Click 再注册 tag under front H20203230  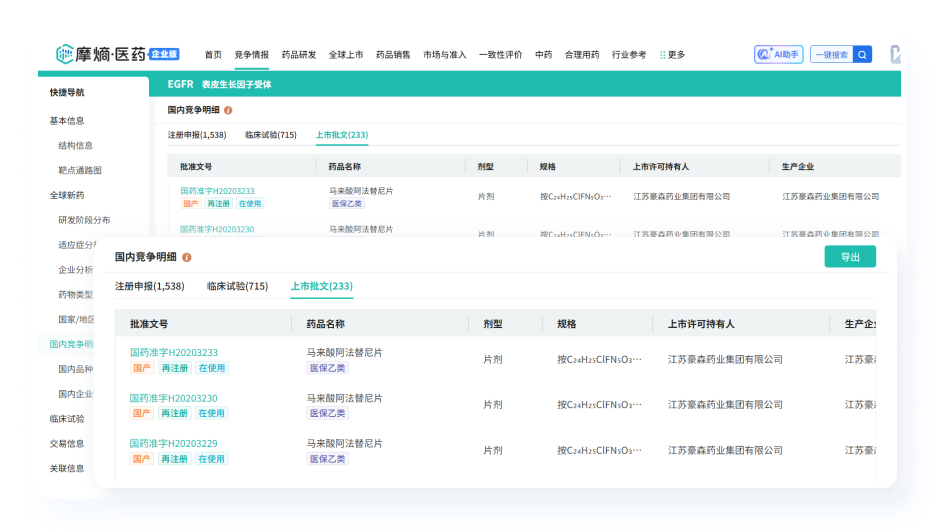[174, 413]
